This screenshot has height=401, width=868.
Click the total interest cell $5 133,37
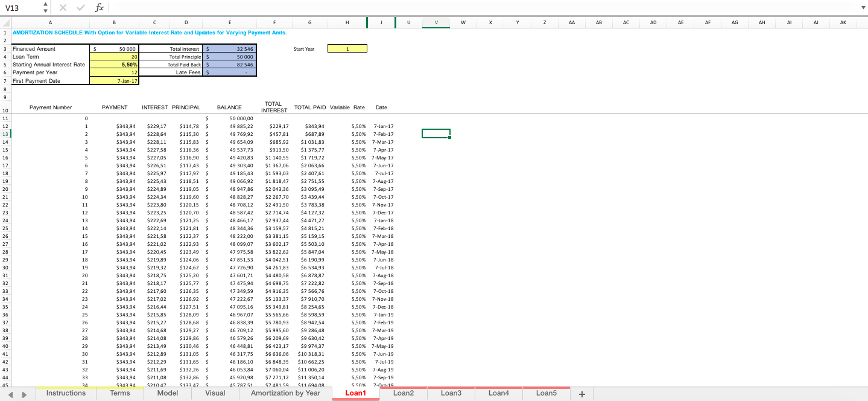[274, 299]
